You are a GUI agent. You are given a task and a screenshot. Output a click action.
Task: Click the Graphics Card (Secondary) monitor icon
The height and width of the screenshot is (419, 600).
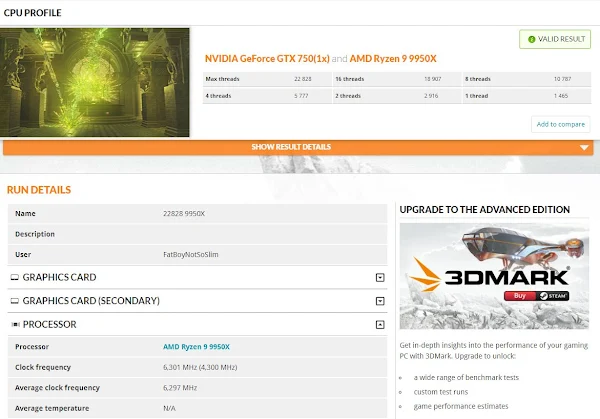point(15,301)
